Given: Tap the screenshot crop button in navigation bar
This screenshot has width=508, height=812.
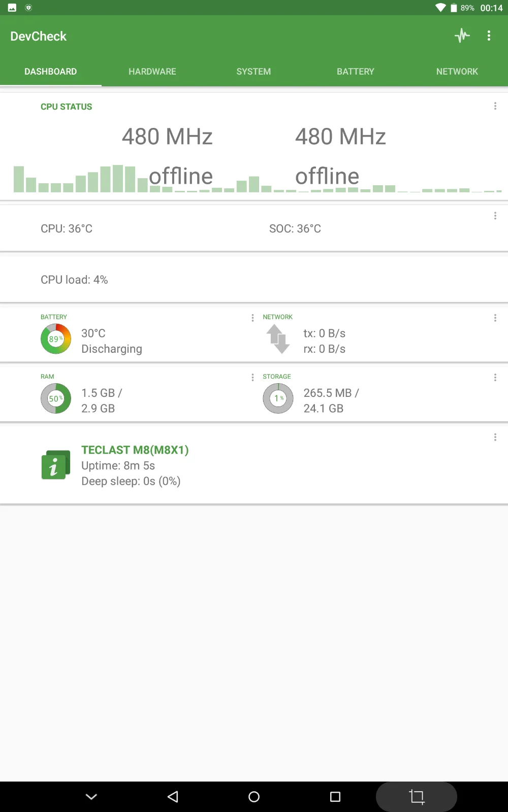Looking at the screenshot, I should (x=417, y=797).
